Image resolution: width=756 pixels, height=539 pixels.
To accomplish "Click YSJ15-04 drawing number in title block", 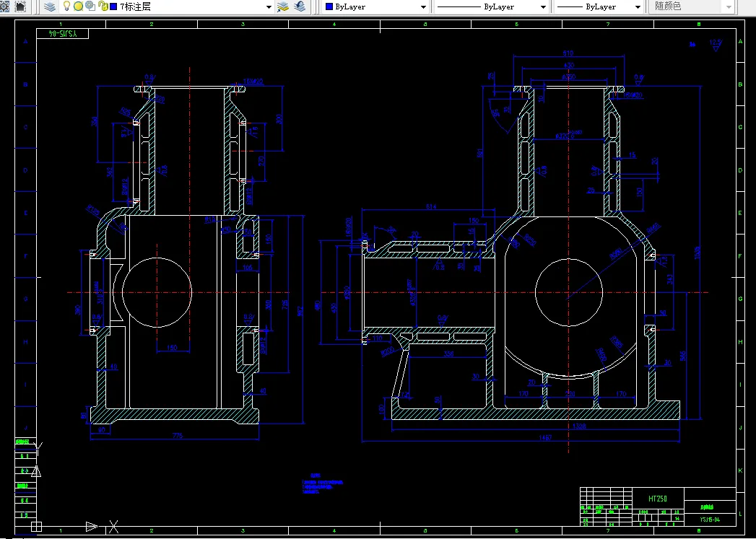I will pyautogui.click(x=710, y=520).
